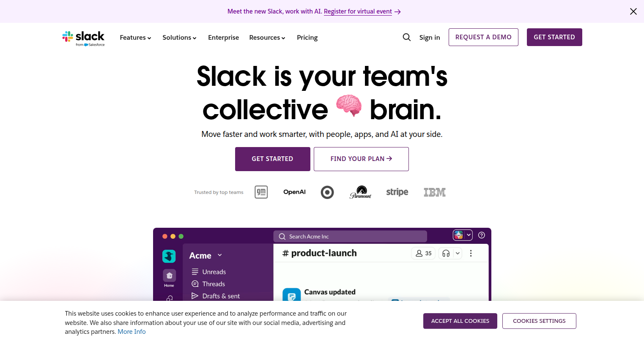
Task: Accept all cookies in the banner
Action: pyautogui.click(x=460, y=321)
